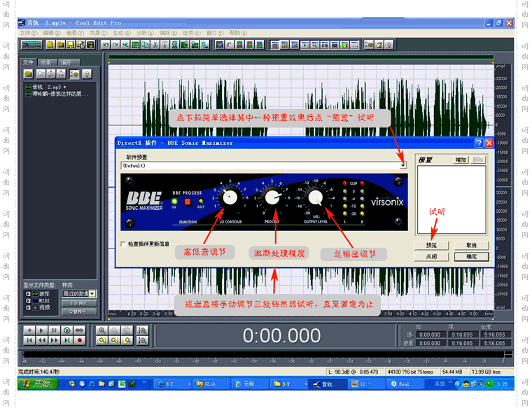Click the loop play infinity button
This screenshot has width=532, height=408.
(x=79, y=330)
